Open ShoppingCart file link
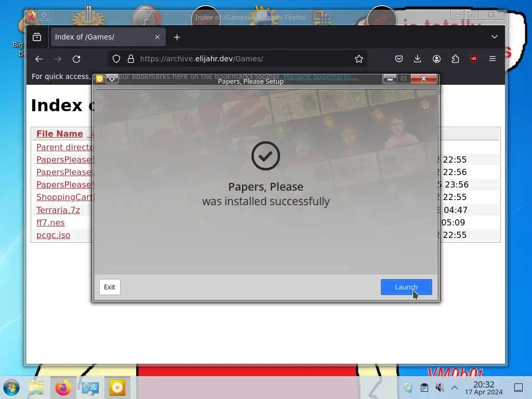Screen dimensions: 532x399 pyautogui.click(x=65, y=197)
